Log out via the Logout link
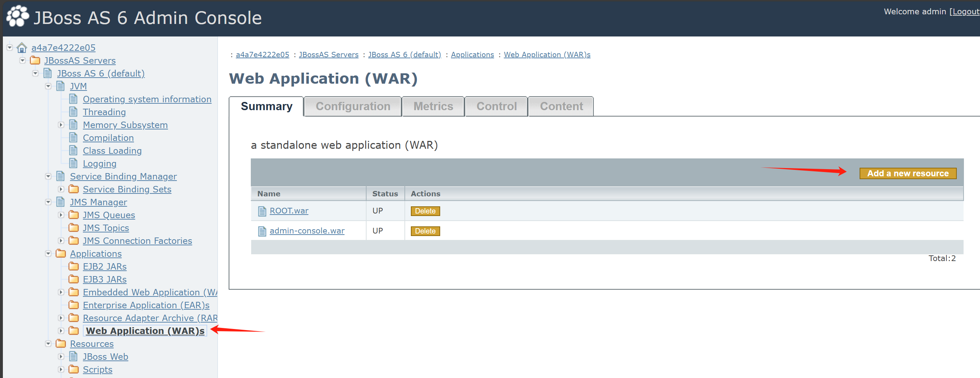980x378 pixels. coord(966,12)
